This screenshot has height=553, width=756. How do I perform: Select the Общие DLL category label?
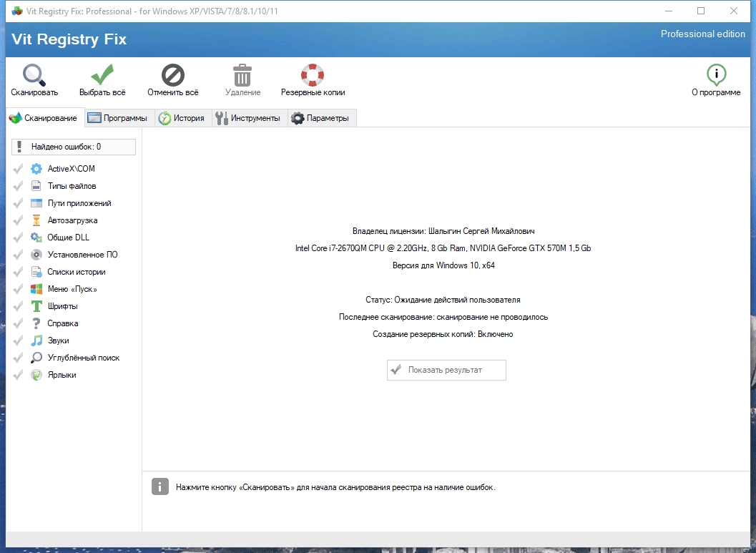coord(69,238)
